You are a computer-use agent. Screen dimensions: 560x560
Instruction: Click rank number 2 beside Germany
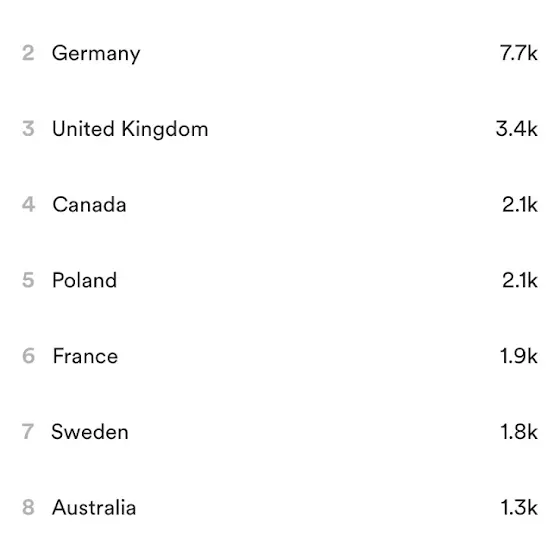pyautogui.click(x=28, y=53)
